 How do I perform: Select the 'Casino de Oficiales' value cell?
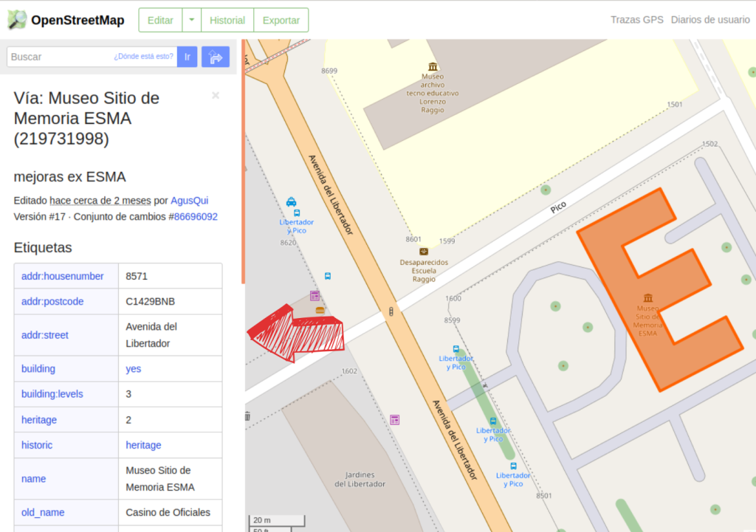pyautogui.click(x=171, y=512)
